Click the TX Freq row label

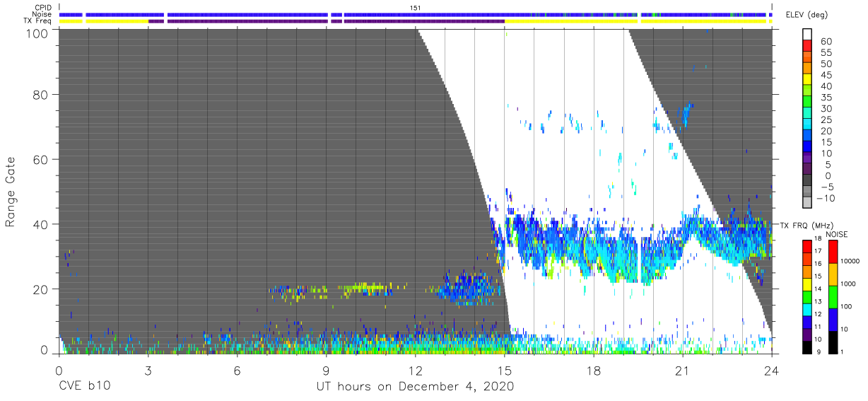pyautogui.click(x=38, y=21)
